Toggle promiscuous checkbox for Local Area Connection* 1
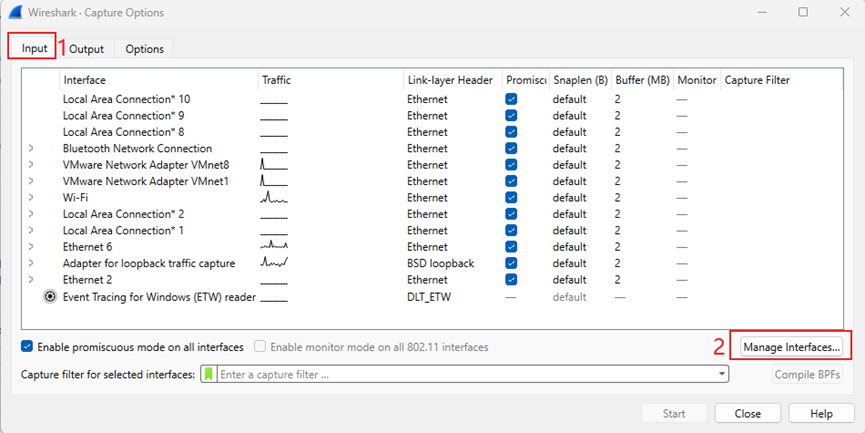The width and height of the screenshot is (865, 433). 511,230
